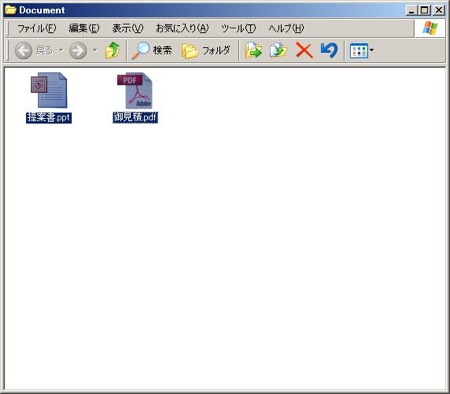Click the Move To folder icon
This screenshot has height=394, width=450.
pyautogui.click(x=253, y=51)
